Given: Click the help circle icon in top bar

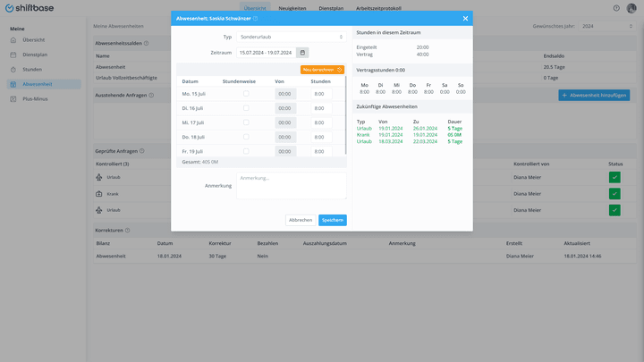Looking at the screenshot, I should point(616,8).
